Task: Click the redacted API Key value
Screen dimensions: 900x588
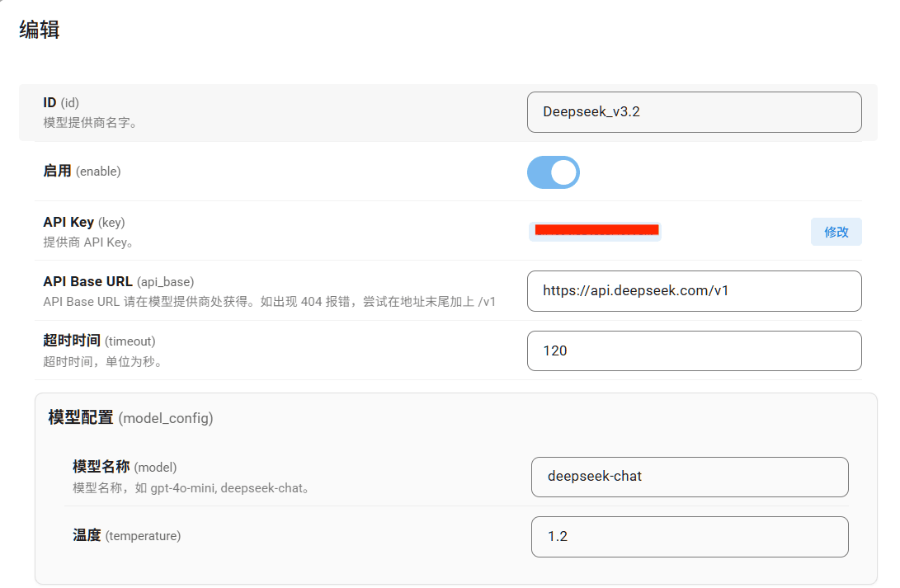Action: click(x=596, y=231)
